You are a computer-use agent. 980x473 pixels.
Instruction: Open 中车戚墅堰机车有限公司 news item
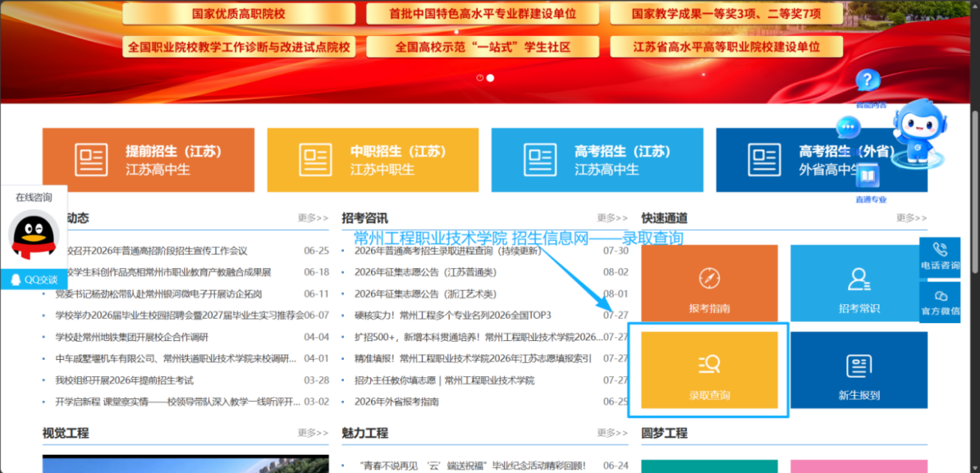(x=176, y=358)
